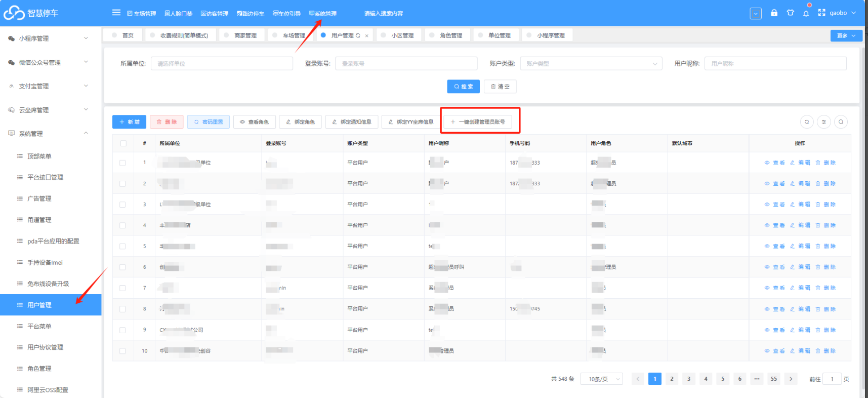The width and height of the screenshot is (868, 398).
Task: Toggle fullscreen mode icon
Action: tap(821, 13)
